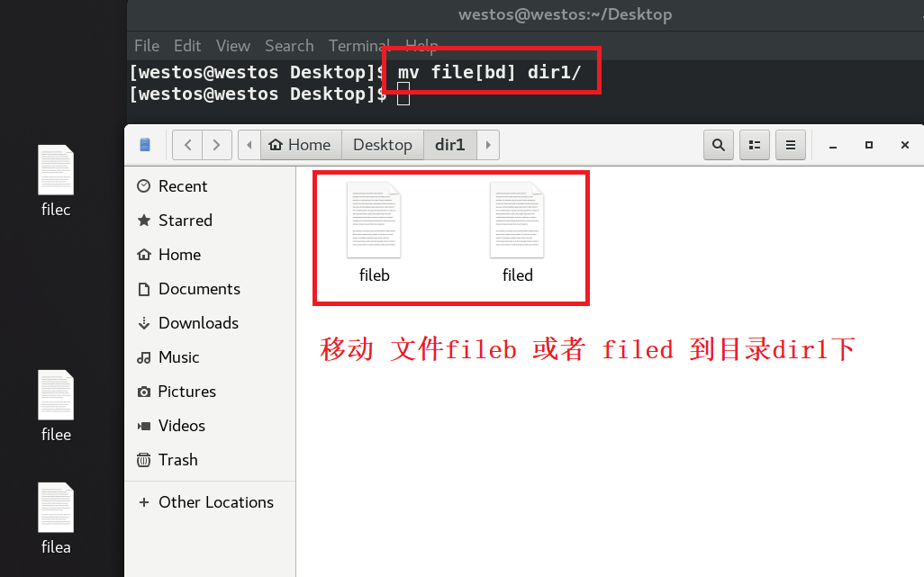The width and height of the screenshot is (924, 577).
Task: Open the terminal Help menu
Action: [422, 45]
